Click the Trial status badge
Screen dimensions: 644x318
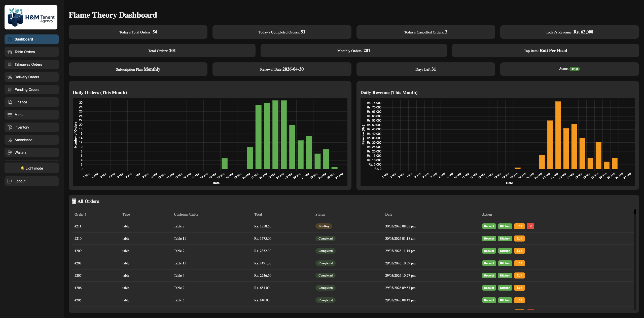pyautogui.click(x=575, y=69)
